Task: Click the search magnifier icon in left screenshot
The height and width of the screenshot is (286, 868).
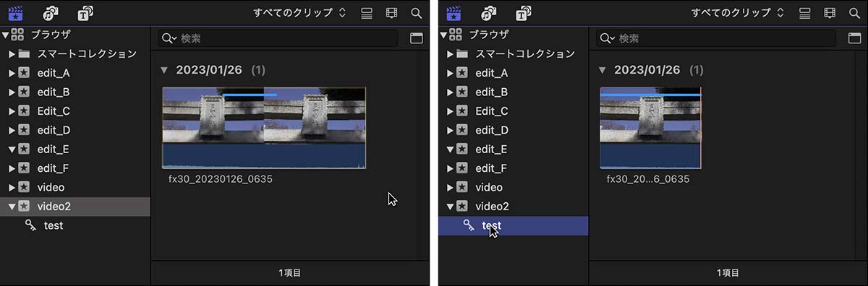Action: coord(416,13)
